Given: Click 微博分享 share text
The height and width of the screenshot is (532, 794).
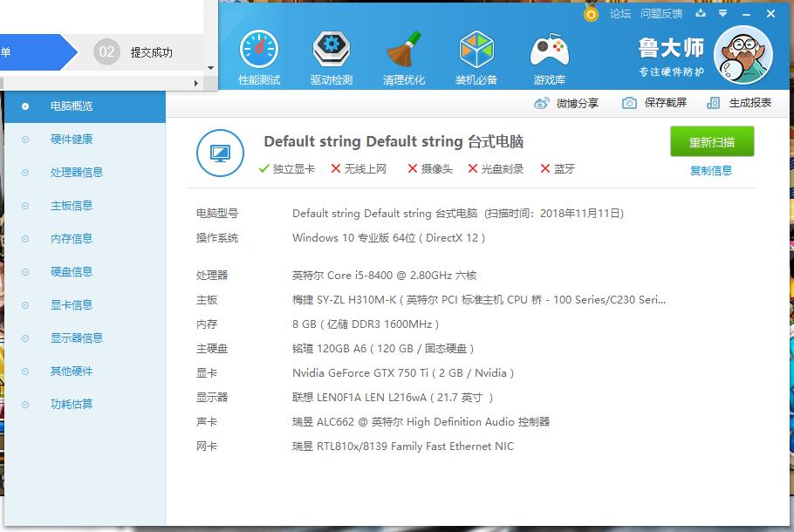Looking at the screenshot, I should [578, 103].
